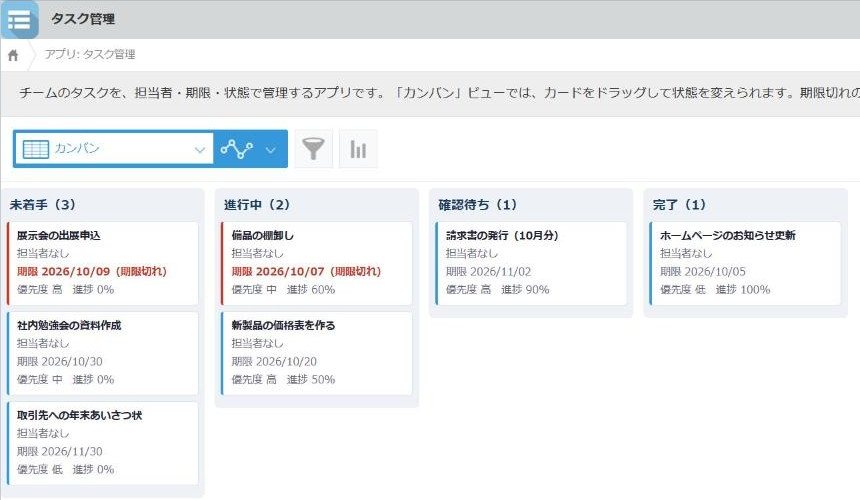Click overdue date 期限 2026/10/07 (期限切れ)

click(306, 271)
